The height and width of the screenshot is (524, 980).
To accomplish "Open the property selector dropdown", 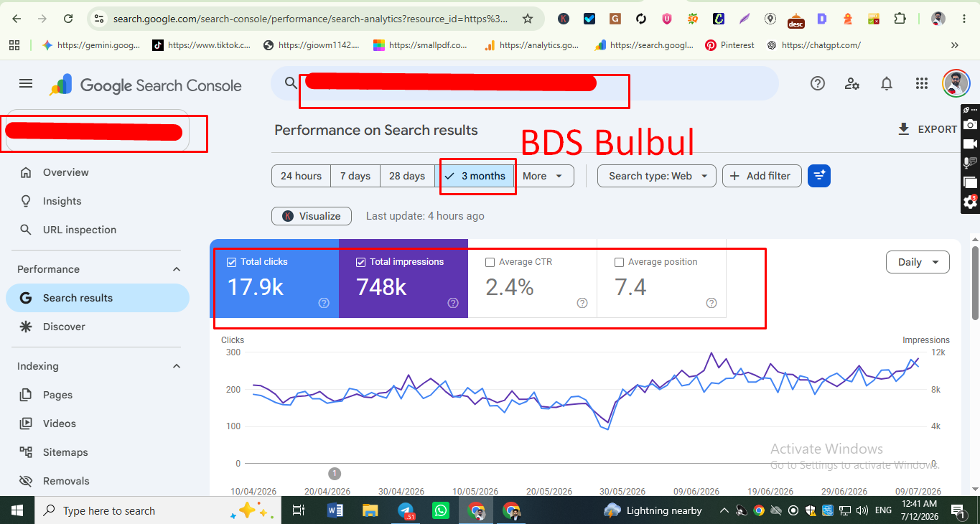I will 97,131.
